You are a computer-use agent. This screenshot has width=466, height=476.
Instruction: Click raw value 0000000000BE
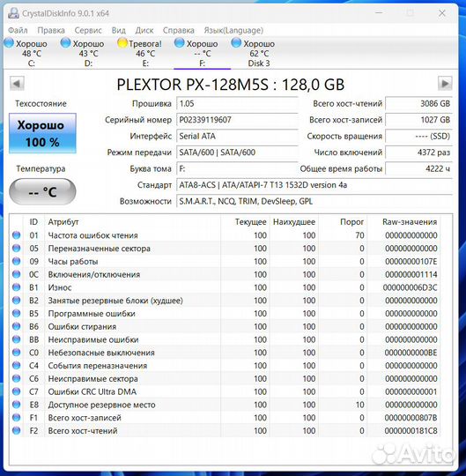click(411, 353)
